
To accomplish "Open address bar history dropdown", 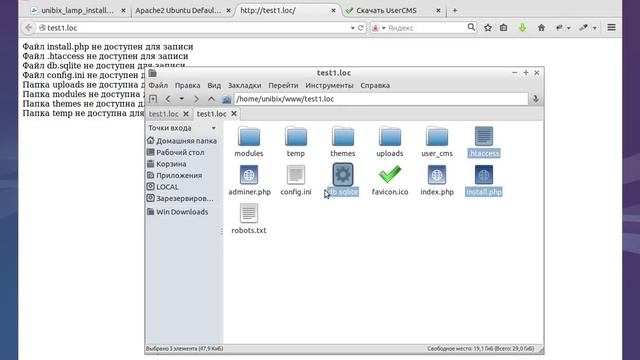I will click(352, 28).
